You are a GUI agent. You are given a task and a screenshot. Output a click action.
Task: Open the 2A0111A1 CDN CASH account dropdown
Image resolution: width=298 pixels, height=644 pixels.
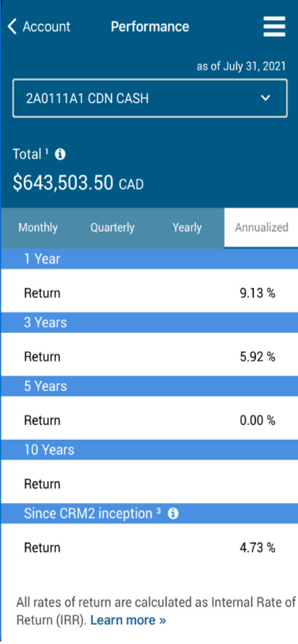150,99
